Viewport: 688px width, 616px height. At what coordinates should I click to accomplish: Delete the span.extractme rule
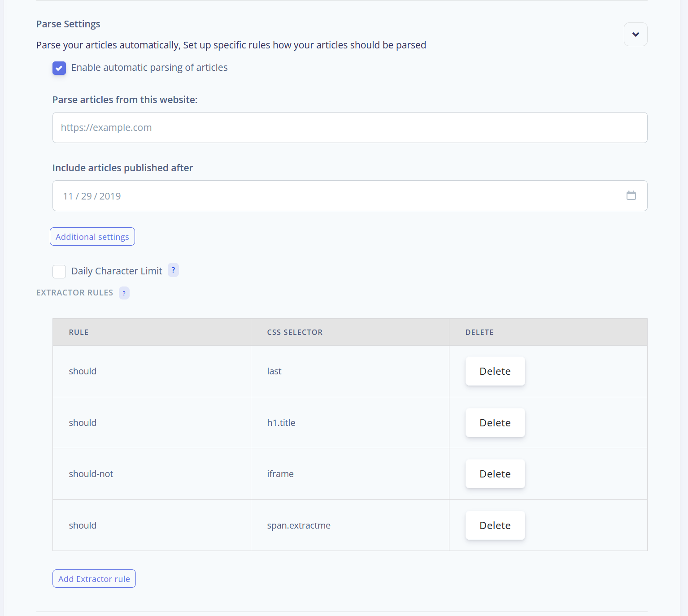point(495,525)
